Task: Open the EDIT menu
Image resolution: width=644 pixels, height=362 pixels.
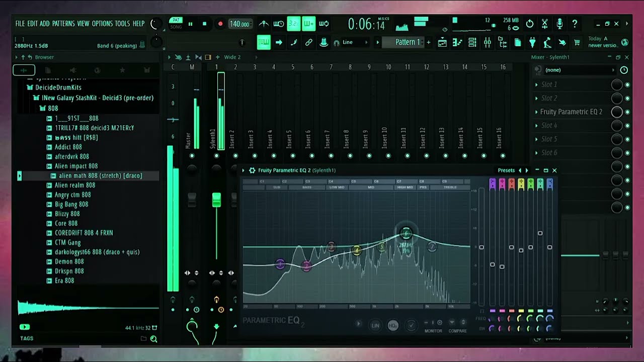Action: click(x=32, y=24)
